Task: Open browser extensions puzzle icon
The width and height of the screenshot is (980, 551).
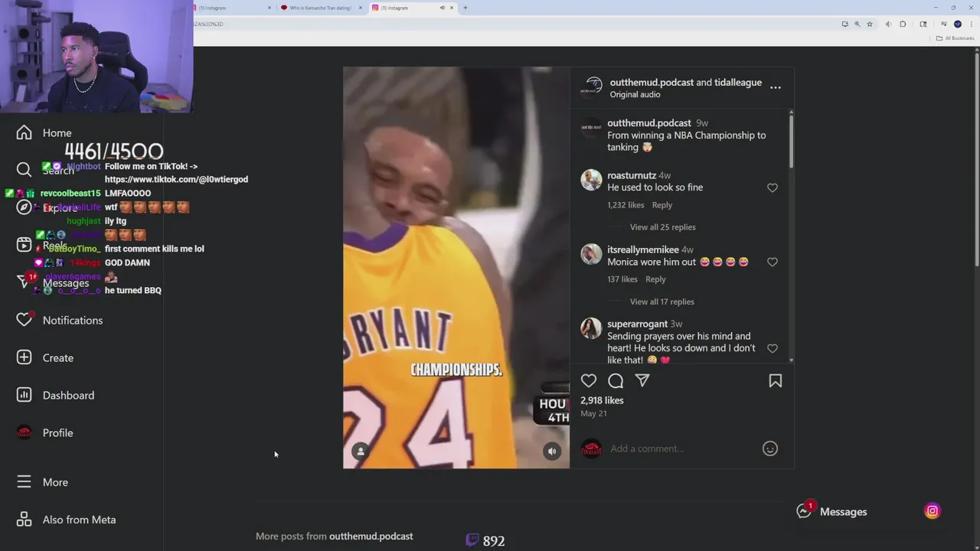Action: (x=903, y=24)
